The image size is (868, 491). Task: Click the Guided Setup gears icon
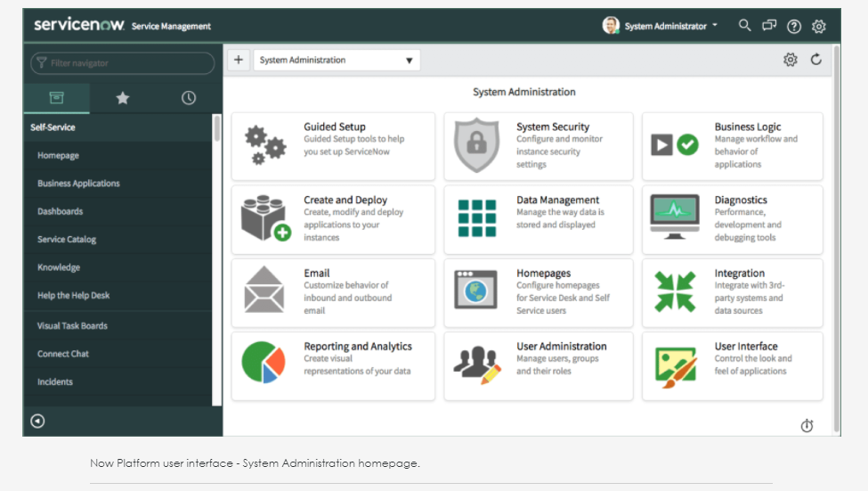point(265,145)
